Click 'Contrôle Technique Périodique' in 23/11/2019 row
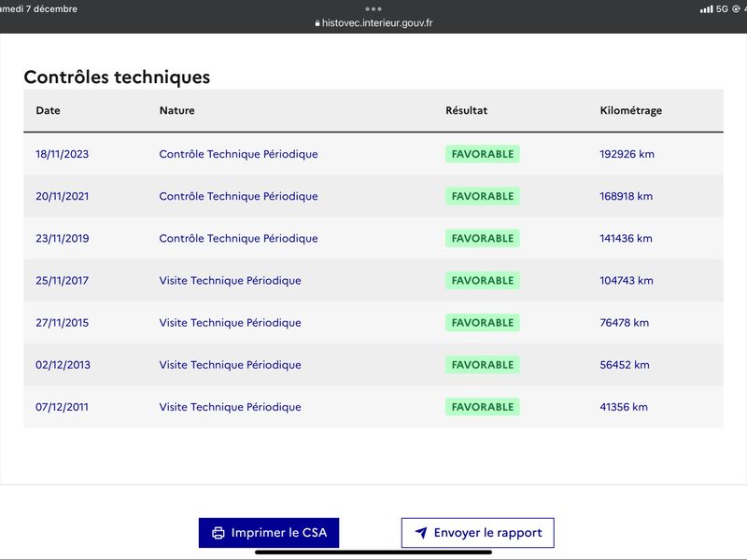The width and height of the screenshot is (747, 560). click(238, 239)
